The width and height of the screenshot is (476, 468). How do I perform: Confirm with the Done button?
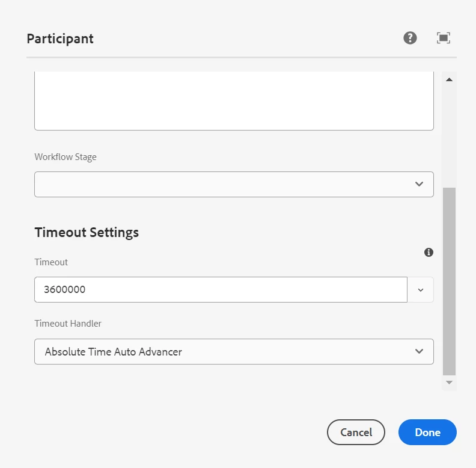tap(427, 432)
